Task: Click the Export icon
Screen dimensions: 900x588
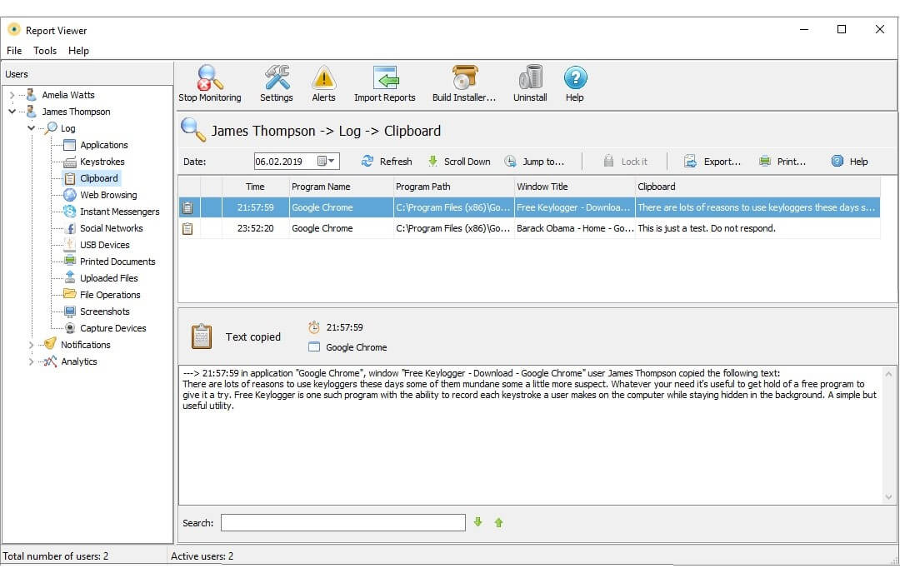Action: coord(690,162)
